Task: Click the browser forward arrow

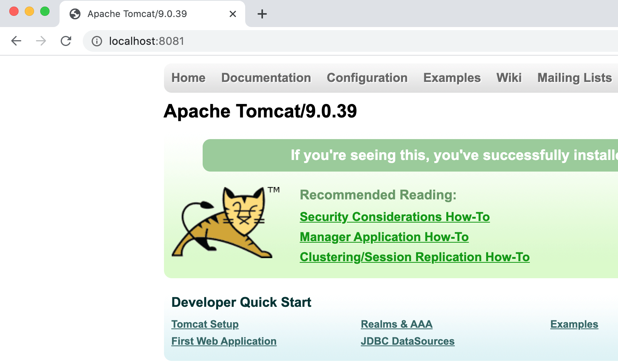Action: [41, 41]
